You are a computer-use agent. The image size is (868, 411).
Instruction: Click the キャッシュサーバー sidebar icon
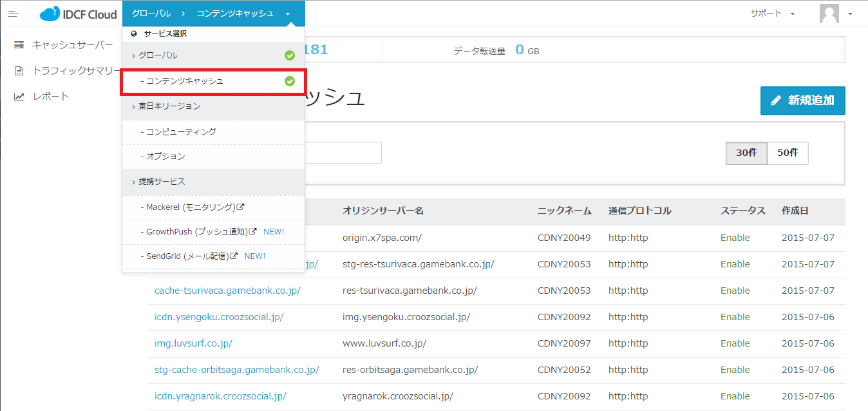pyautogui.click(x=19, y=45)
